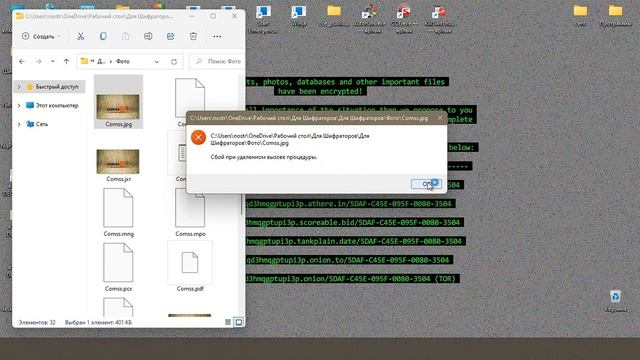
Task: Expand Быстрый доступ tree node
Action: coord(19,87)
